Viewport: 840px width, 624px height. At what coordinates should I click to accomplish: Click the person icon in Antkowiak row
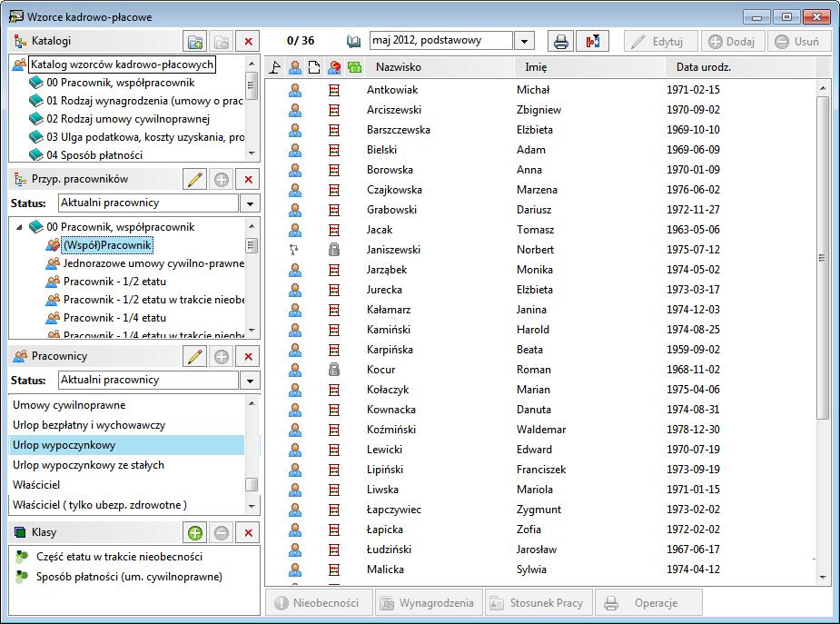tap(294, 90)
